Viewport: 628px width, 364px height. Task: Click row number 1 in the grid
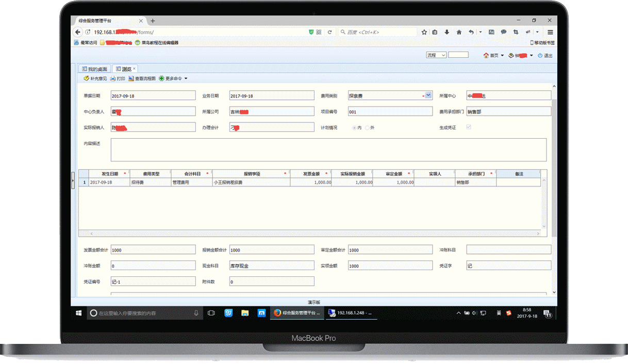pyautogui.click(x=85, y=183)
